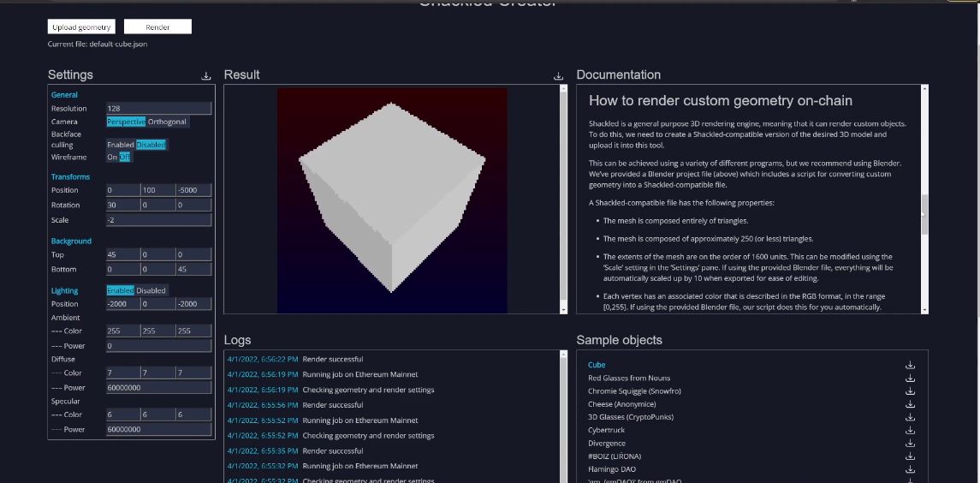Screen dimensions: 980x483
Task: Turn wireframe On
Action: pos(112,157)
